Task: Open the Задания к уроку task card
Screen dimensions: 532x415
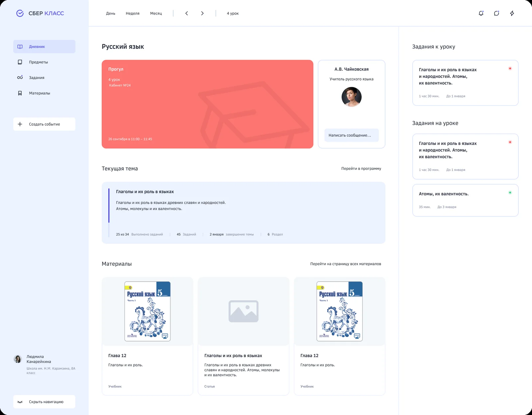Action: [x=465, y=83]
